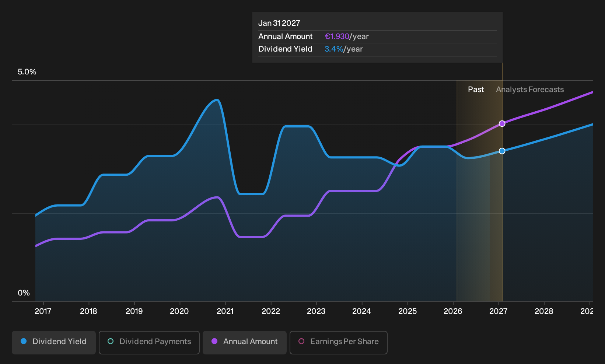Click the 2017 x-axis label

coord(43,311)
